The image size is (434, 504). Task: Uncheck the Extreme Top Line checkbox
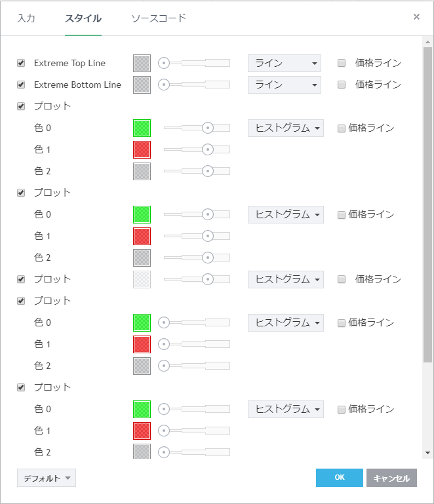tap(21, 63)
